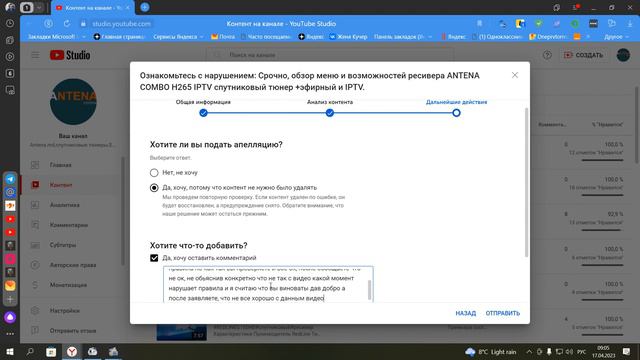Open Windows taskbar search
Viewport: 640px width, 360px height.
click(x=30, y=352)
